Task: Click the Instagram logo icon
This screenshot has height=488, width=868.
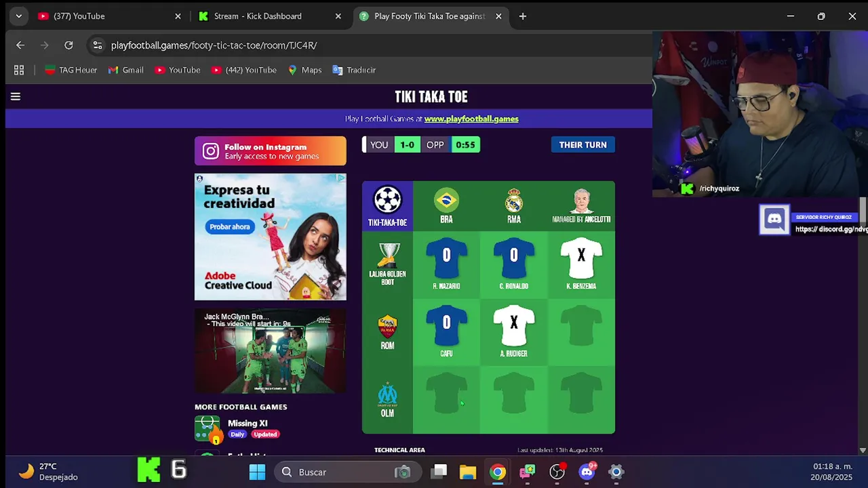Action: [211, 151]
